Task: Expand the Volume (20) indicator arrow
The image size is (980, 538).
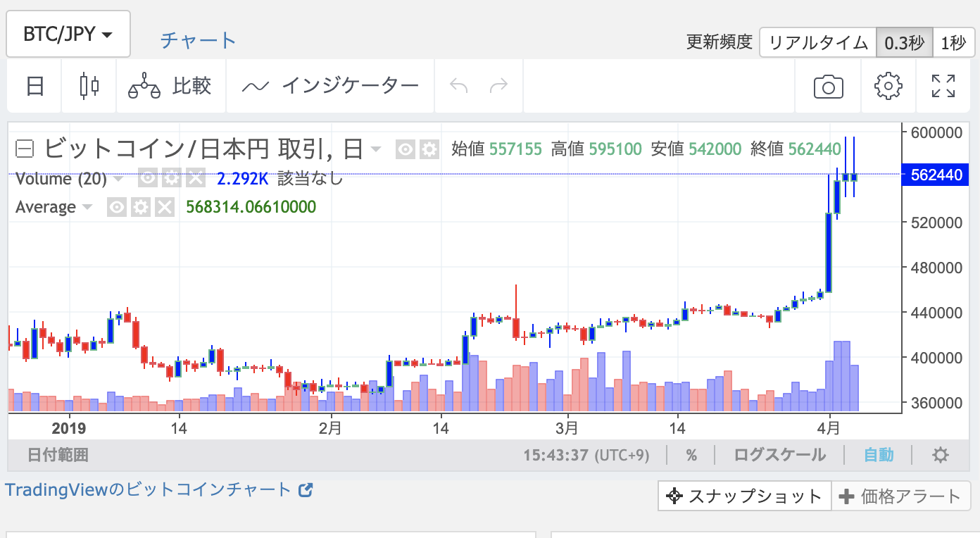Action: point(118,179)
